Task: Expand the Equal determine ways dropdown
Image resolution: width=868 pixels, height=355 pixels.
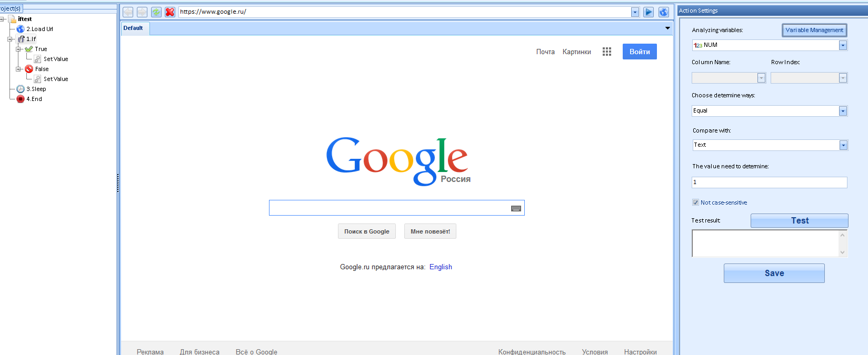Action: (x=843, y=111)
